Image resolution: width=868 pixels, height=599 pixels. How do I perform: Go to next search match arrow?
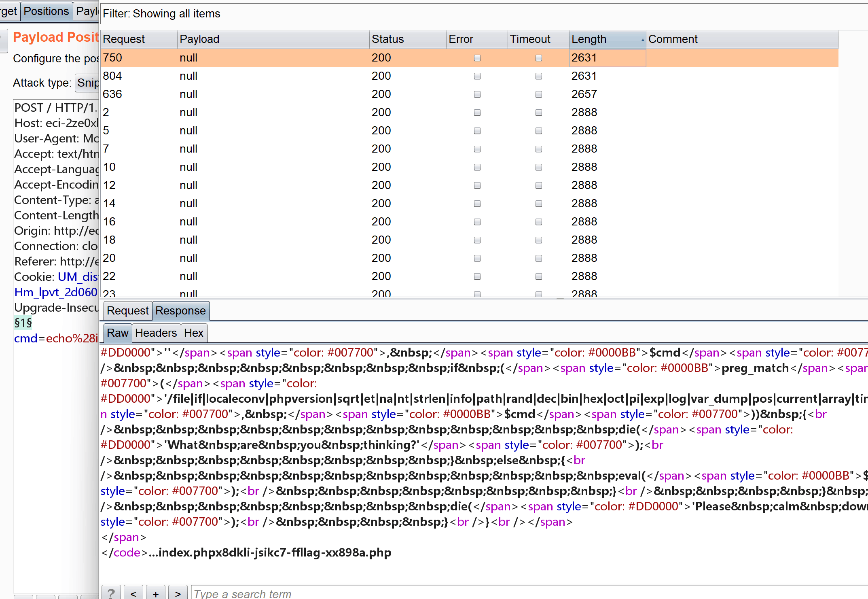pos(178,593)
